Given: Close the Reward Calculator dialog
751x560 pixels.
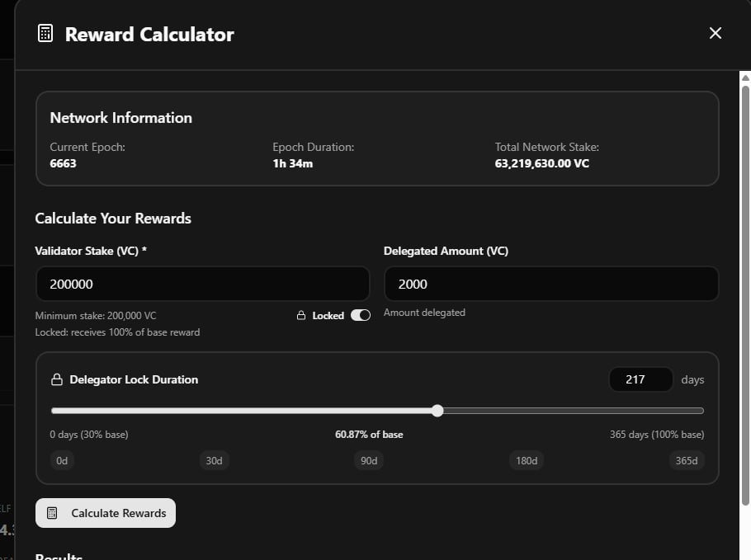Looking at the screenshot, I should point(715,33).
